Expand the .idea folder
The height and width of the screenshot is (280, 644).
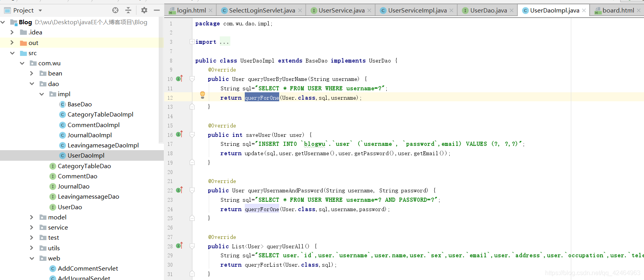tap(12, 32)
